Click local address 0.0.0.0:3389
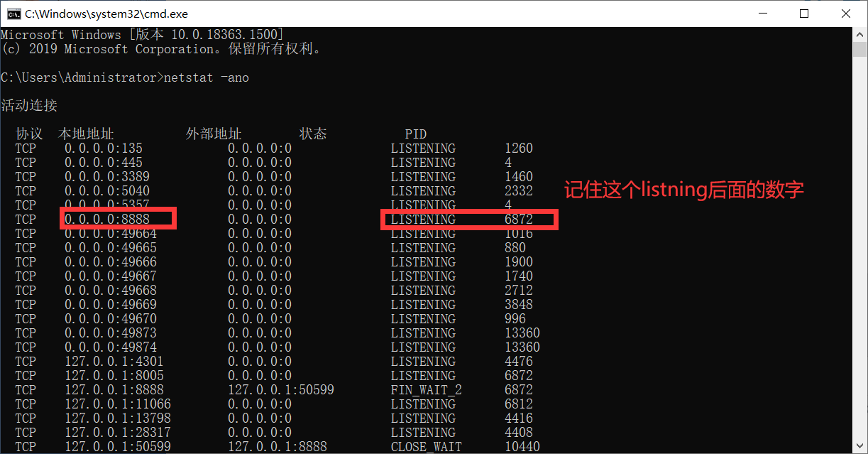 pos(107,177)
